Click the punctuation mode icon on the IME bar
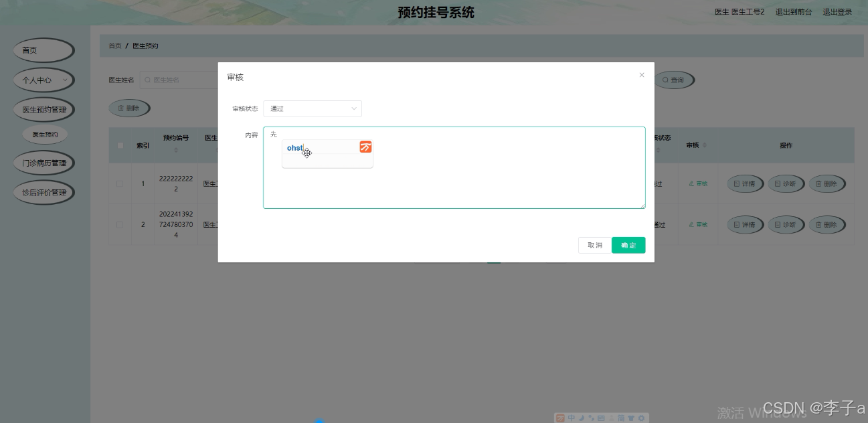The width and height of the screenshot is (868, 423). click(x=590, y=418)
